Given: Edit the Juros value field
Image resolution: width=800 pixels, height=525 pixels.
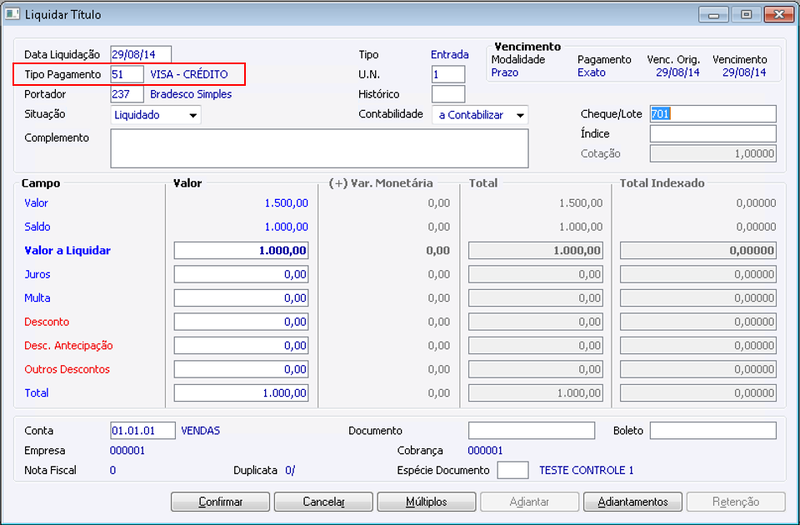Looking at the screenshot, I should point(241,274).
